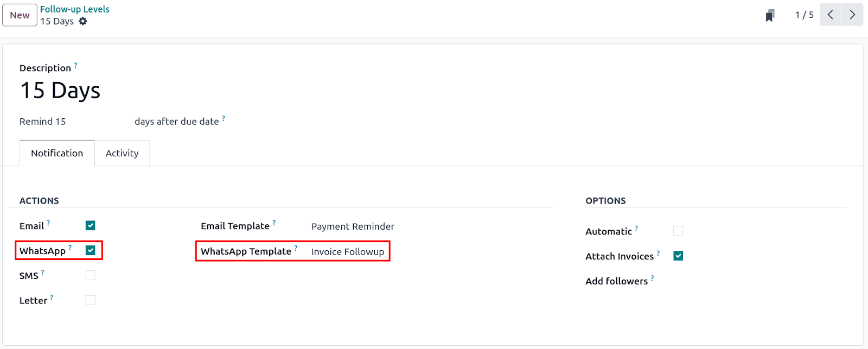Viewport: 868px width, 349px height.
Task: Open the gear actions menu beside 15 Days
Action: pyautogui.click(x=82, y=21)
